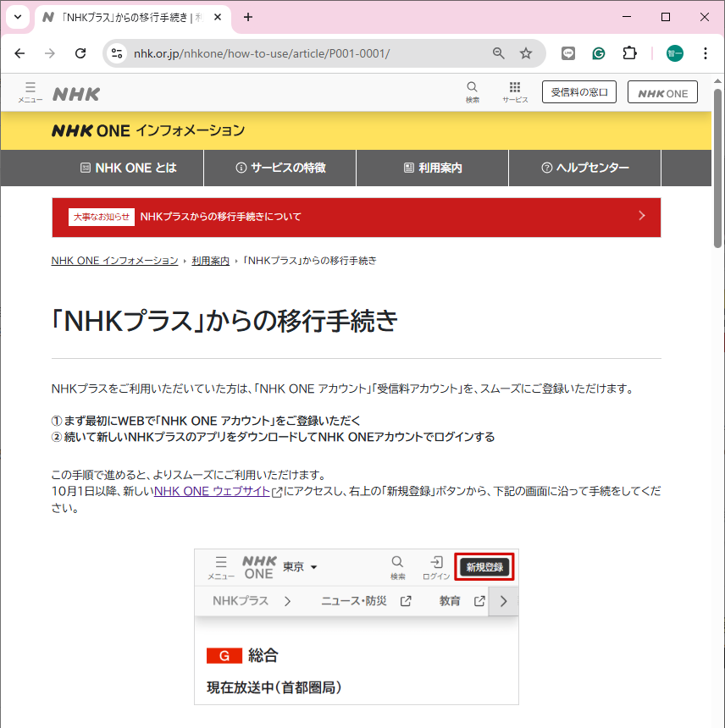Open the ヘルプセンター navigation tab
This screenshot has width=725, height=728.
[584, 168]
